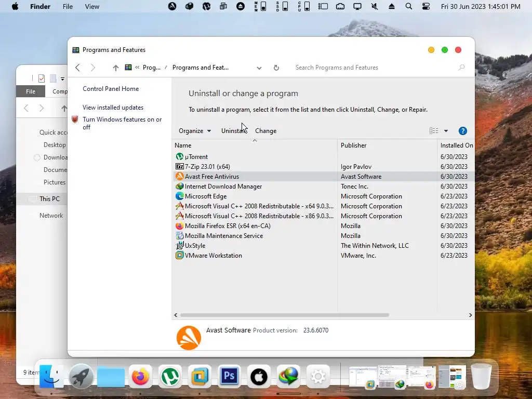This screenshot has width=532, height=399.
Task: Click right arrow of horizontal scrollbar
Action: (x=470, y=315)
